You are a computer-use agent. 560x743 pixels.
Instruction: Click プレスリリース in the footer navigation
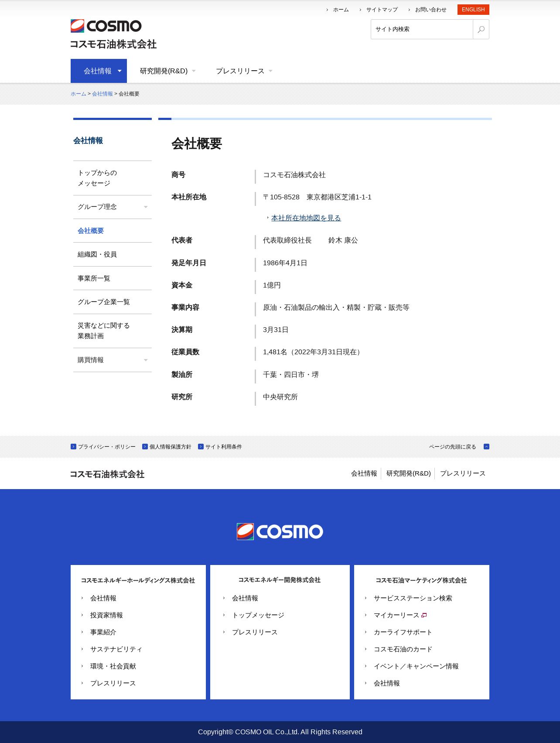(463, 473)
